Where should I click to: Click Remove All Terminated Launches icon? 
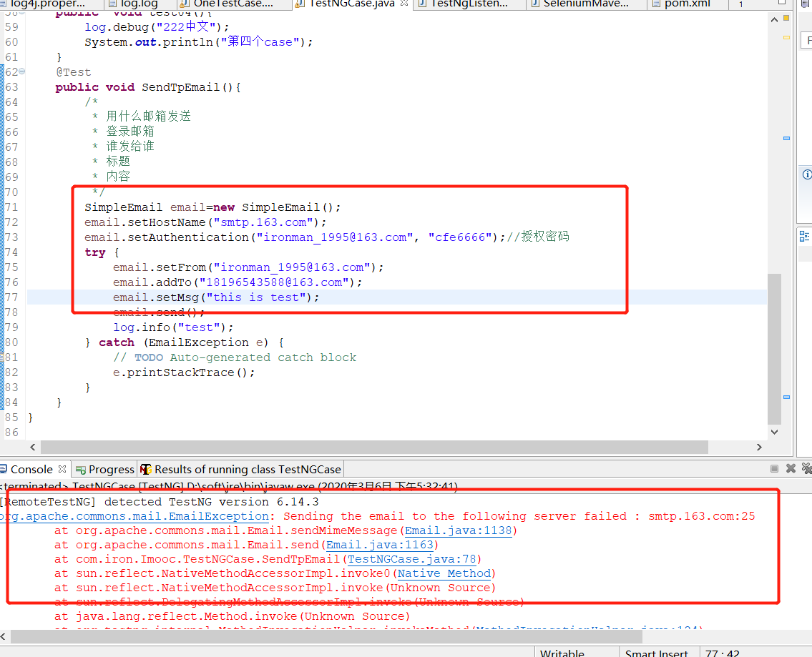click(806, 469)
